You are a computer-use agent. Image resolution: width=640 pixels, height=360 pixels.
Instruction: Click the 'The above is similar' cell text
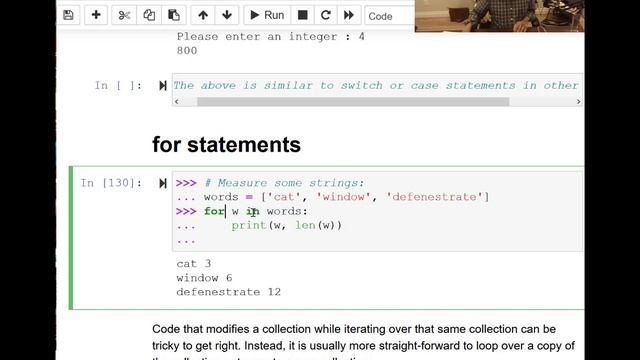[376, 85]
